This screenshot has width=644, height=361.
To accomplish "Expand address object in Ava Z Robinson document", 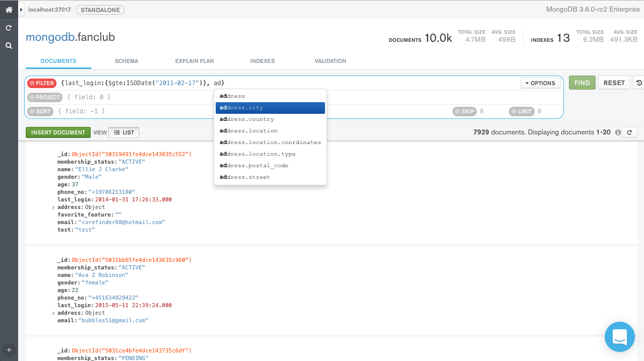I will coord(53,313).
